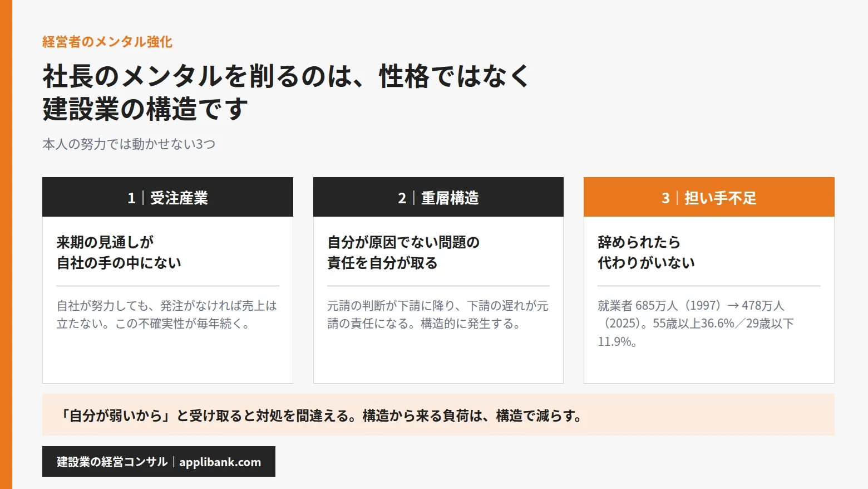Screen dimensions: 868x489
Task: Select the text 代わりがいない
Action: coord(646,263)
